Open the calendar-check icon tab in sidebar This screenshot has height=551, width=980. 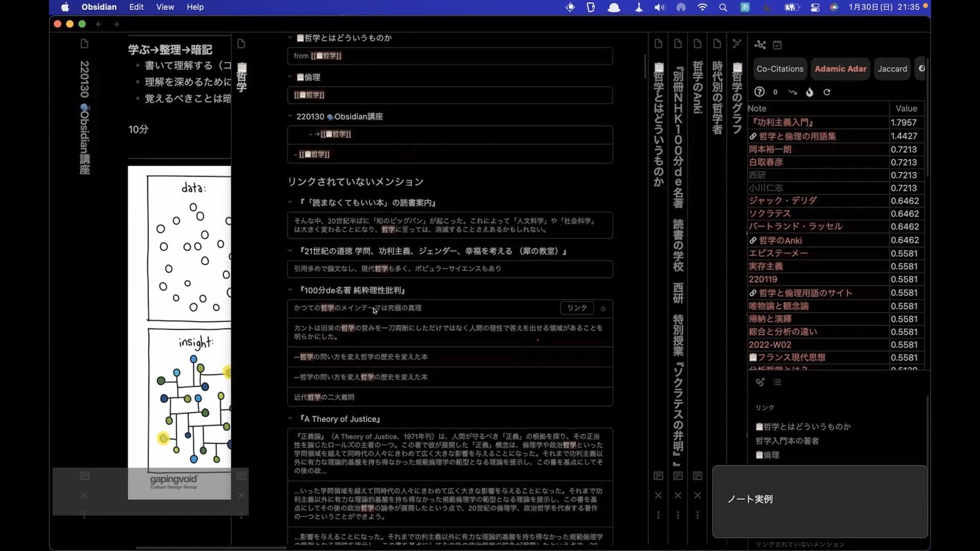point(777,45)
